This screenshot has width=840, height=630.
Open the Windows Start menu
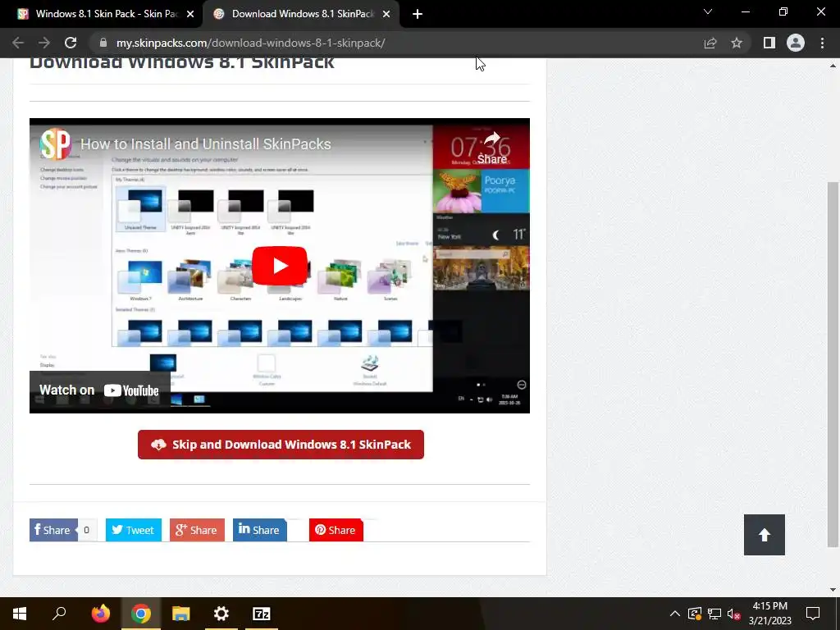coord(20,614)
